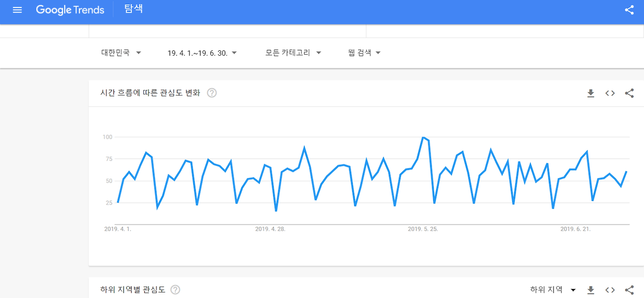Open embed code for the time trend chart

click(609, 93)
